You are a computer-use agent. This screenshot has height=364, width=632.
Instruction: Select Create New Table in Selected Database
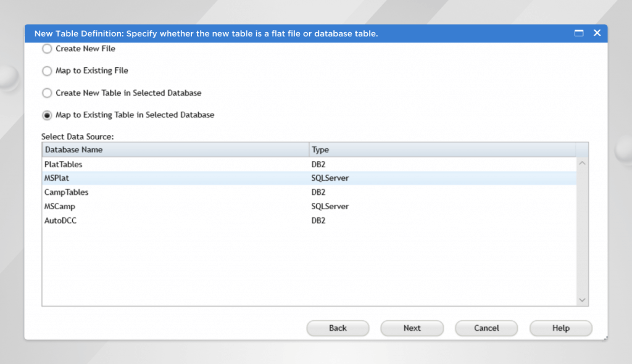(x=47, y=93)
